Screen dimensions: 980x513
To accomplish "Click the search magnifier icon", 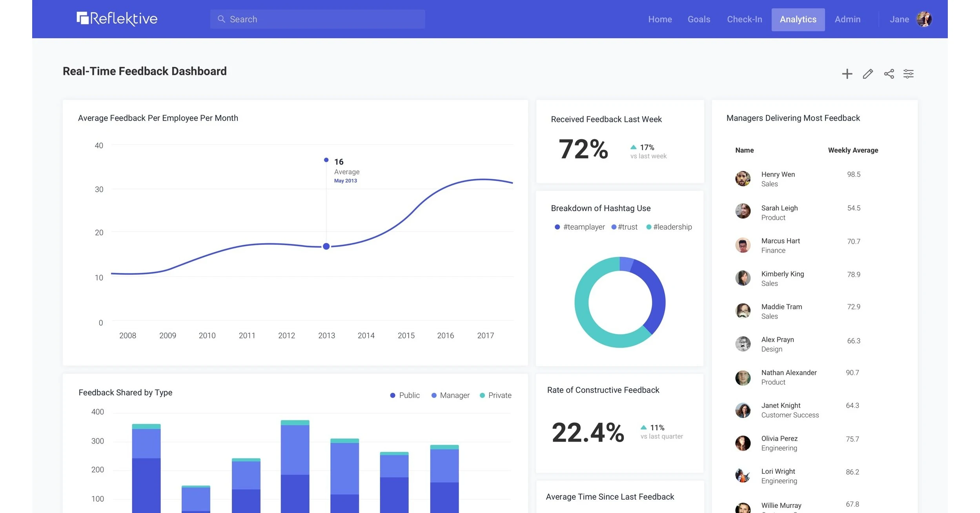I will click(x=221, y=19).
